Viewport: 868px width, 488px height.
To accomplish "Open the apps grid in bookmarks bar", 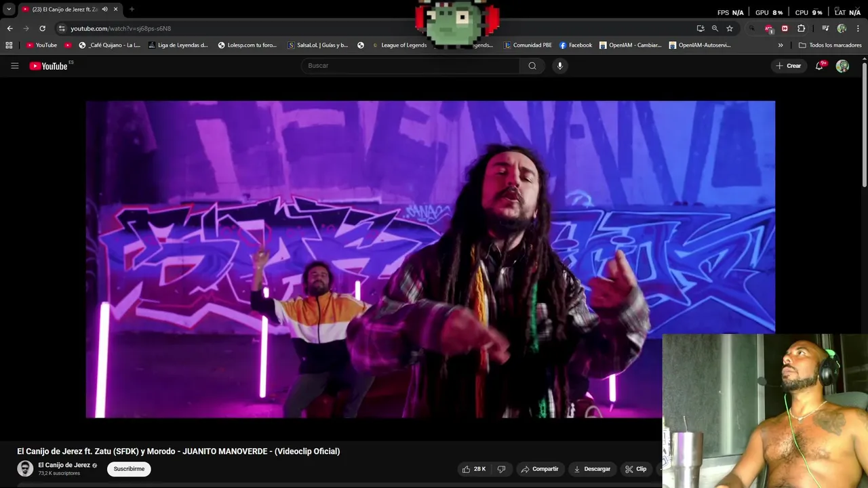I will [x=9, y=45].
